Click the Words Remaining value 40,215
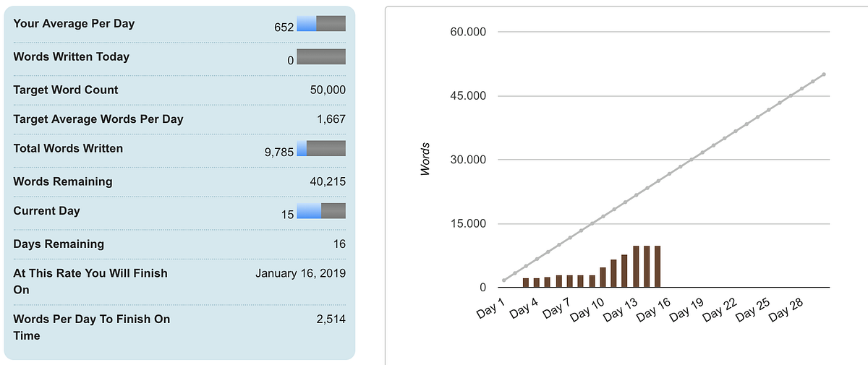 [328, 181]
